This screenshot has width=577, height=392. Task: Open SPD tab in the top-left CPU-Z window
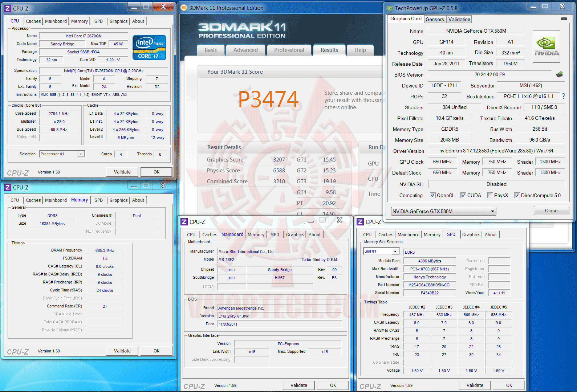98,21
